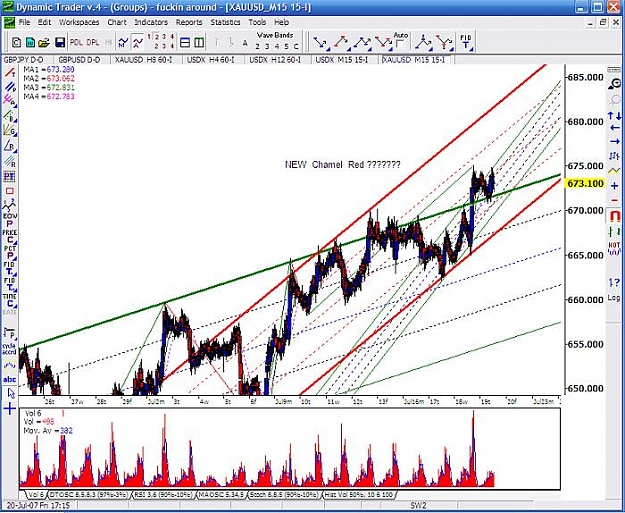The height and width of the screenshot is (513, 625).
Task: Click the FIB T toolbar icon
Action: click(466, 41)
